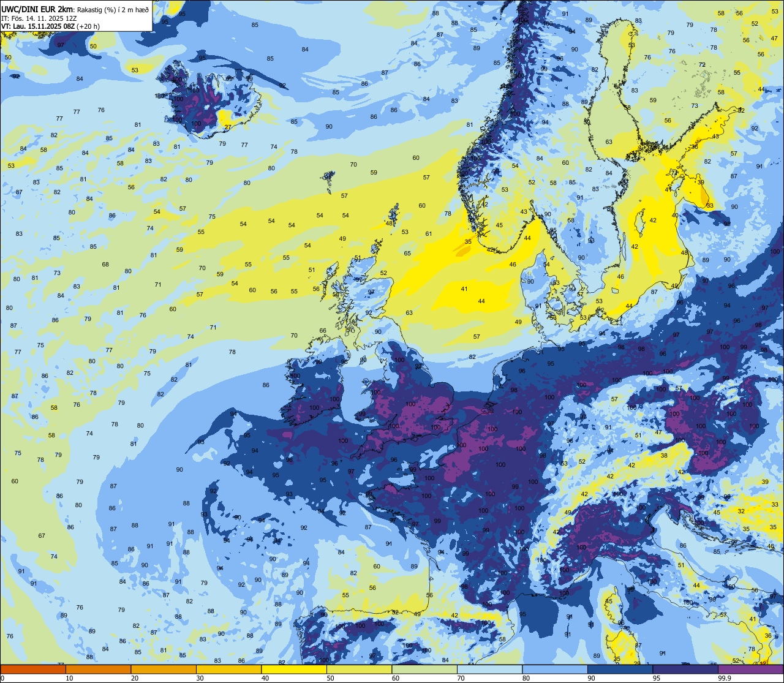Click the yellow 40–50 legend color segment

pyautogui.click(x=294, y=669)
